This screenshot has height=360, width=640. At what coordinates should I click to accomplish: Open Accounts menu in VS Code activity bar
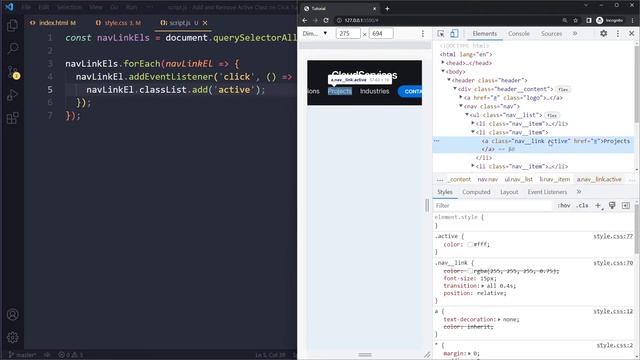12,315
